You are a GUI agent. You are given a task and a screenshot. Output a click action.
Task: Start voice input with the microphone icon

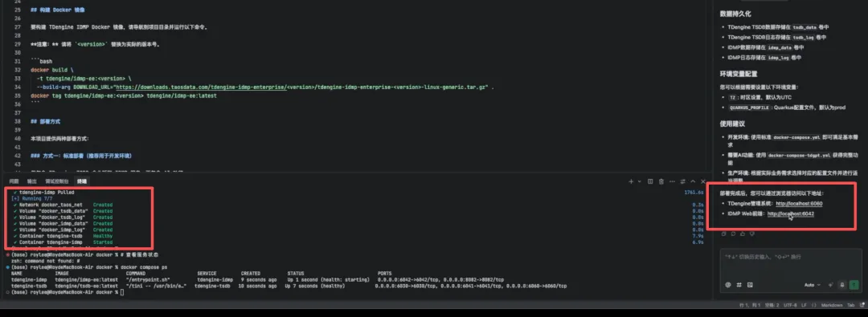click(x=842, y=285)
